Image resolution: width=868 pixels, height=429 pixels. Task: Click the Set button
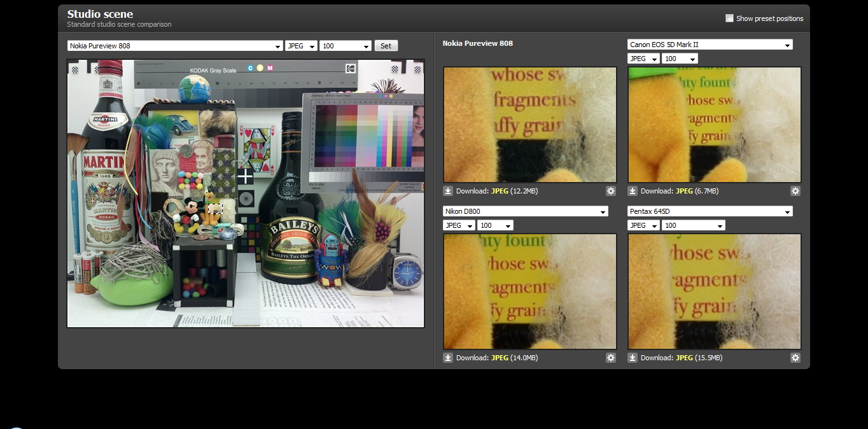pos(386,46)
